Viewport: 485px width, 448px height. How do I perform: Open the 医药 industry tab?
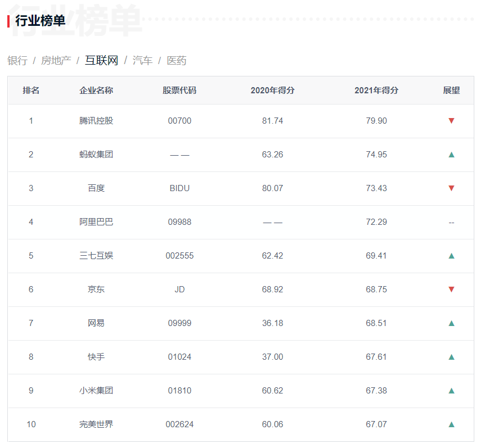coord(177,61)
